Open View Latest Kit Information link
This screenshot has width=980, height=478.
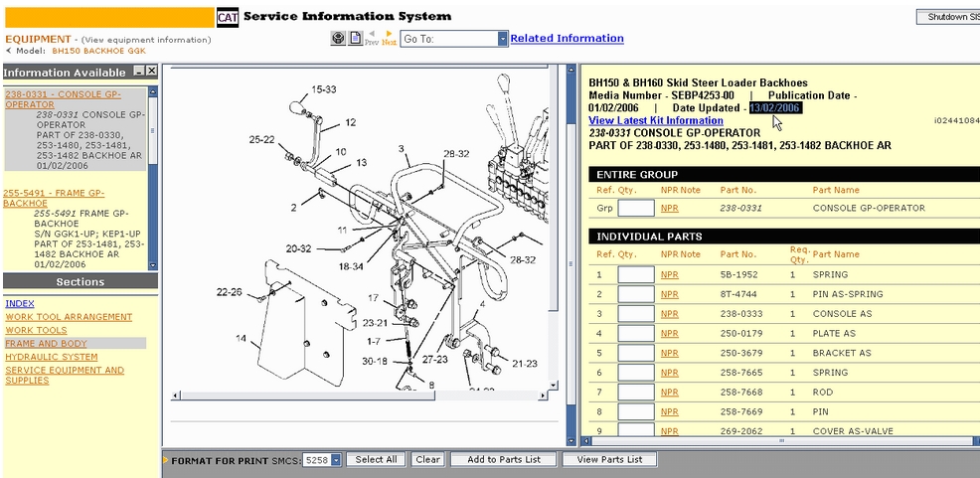[x=656, y=120]
